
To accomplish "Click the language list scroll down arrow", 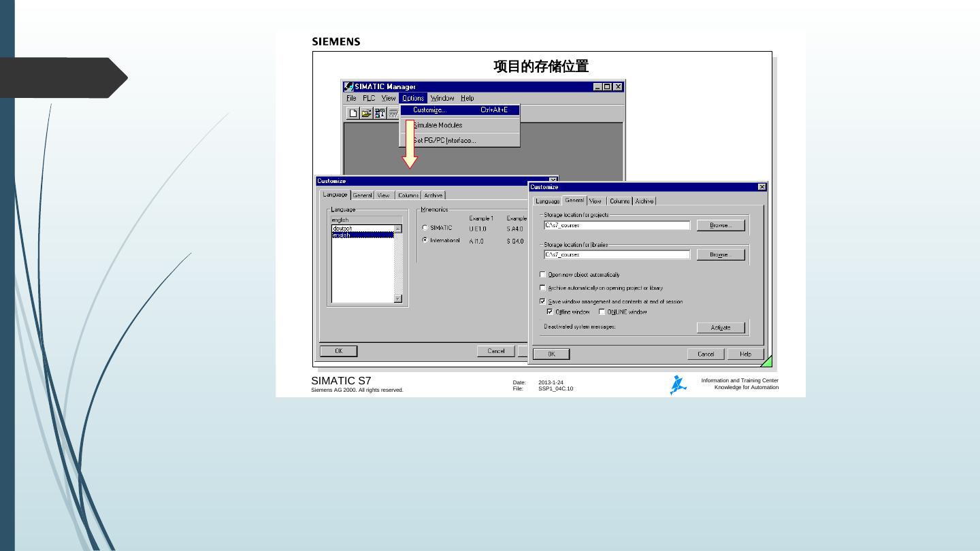I will point(398,298).
